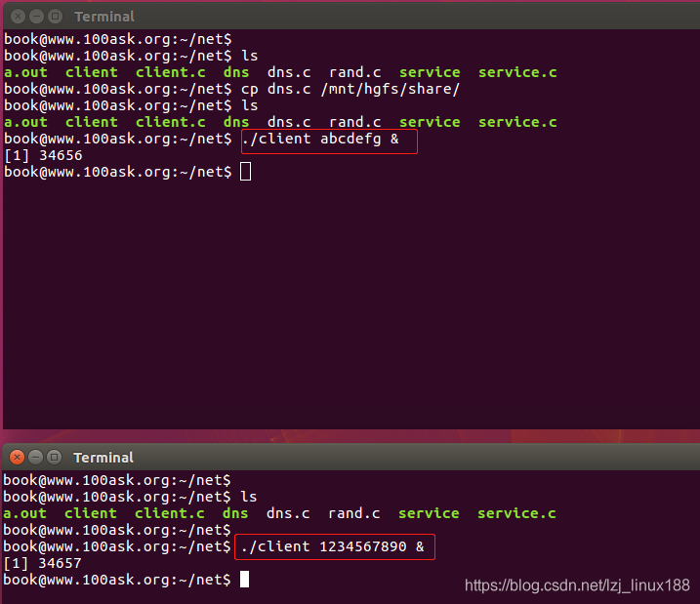Minimize the bottom Terminal window

[x=36, y=458]
